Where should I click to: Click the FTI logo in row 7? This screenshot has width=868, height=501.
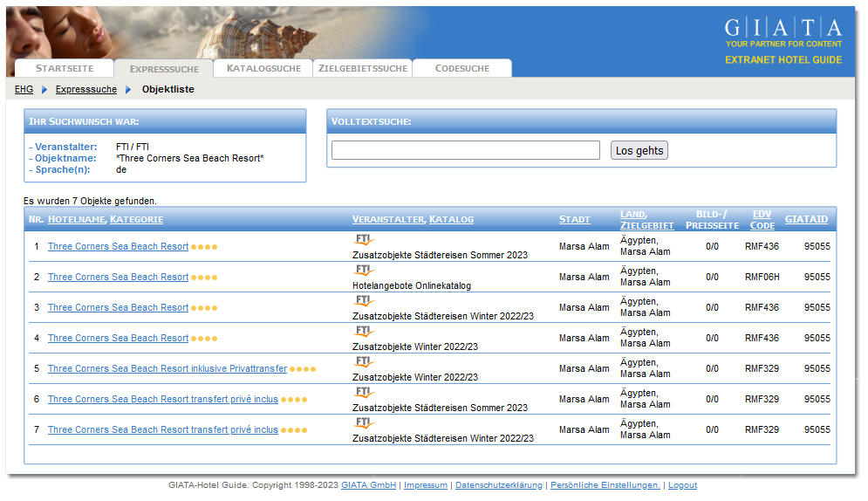click(364, 423)
